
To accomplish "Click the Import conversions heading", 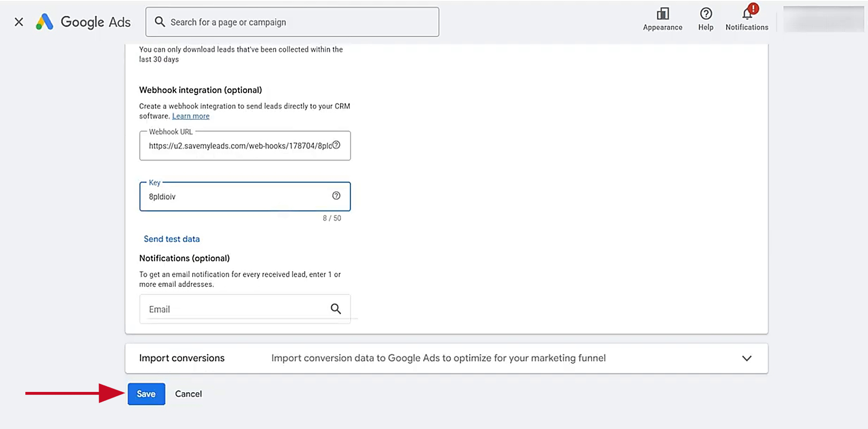I will click(182, 358).
